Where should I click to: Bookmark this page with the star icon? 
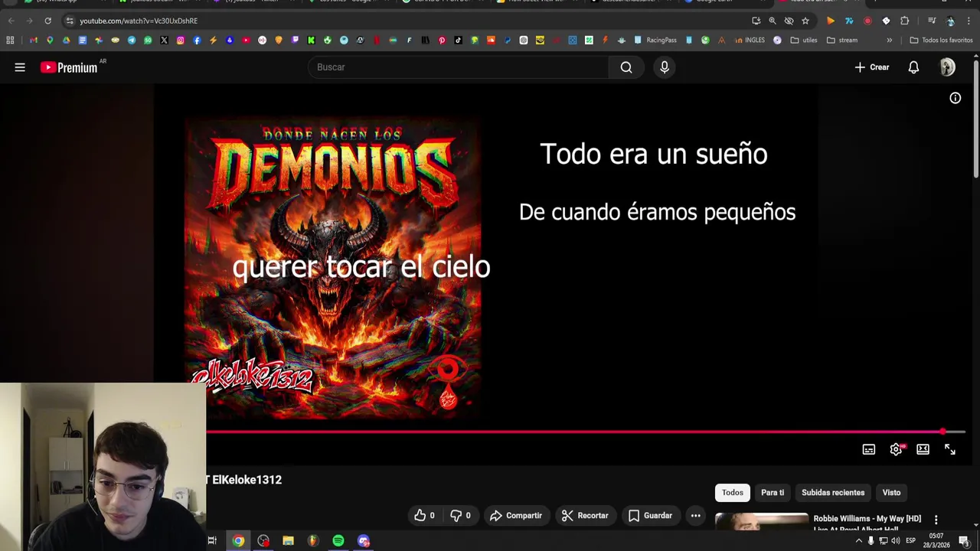805,21
